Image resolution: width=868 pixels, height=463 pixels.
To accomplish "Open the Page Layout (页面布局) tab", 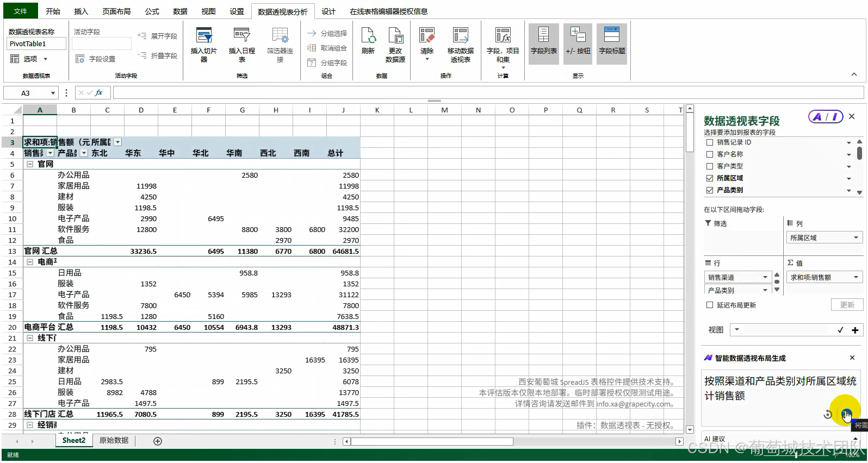I will point(116,11).
